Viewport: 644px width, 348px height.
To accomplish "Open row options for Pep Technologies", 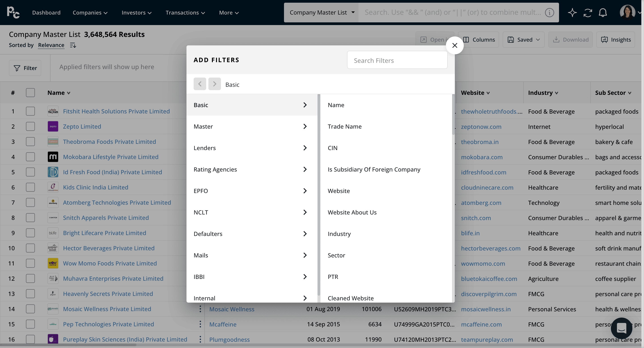I will (x=200, y=324).
